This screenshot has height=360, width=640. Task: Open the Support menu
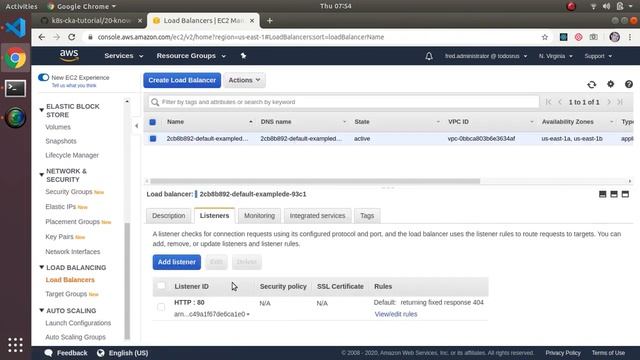click(598, 56)
